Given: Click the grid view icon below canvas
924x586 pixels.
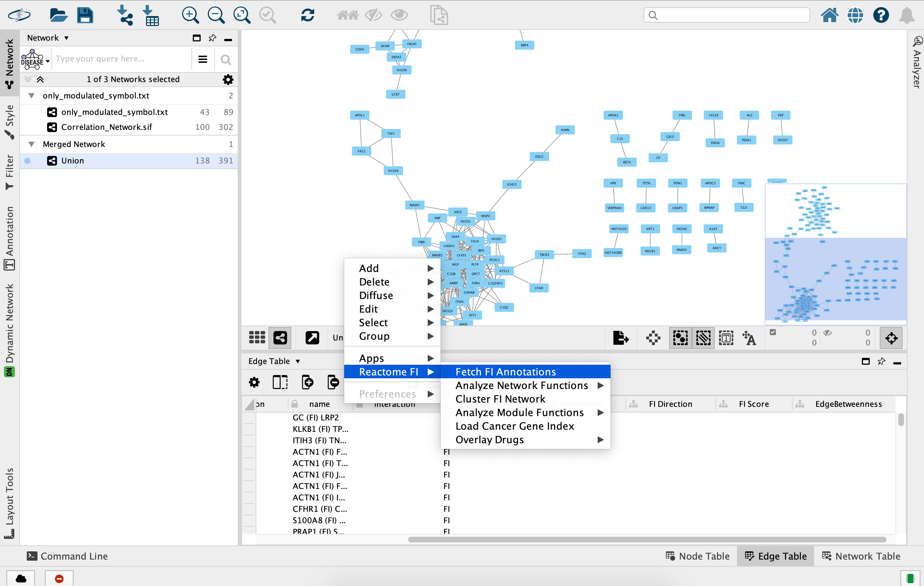Looking at the screenshot, I should coord(257,338).
